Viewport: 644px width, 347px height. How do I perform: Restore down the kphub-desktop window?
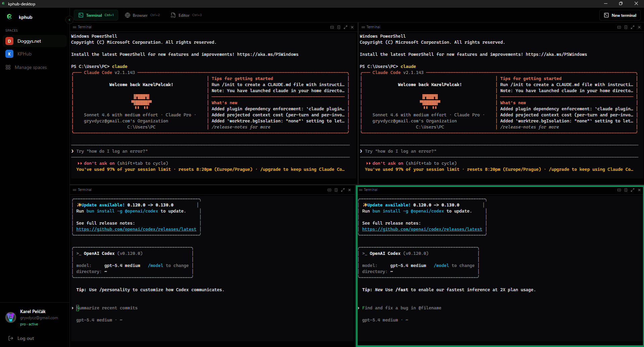(621, 4)
